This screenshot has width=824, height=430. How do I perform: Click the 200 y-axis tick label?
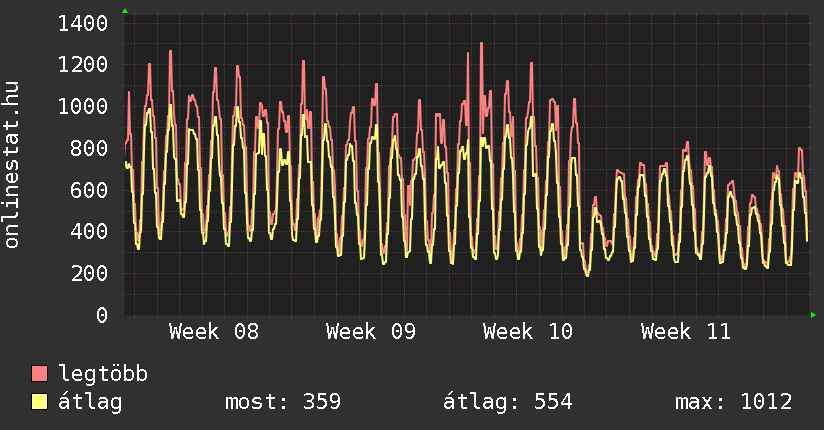90,274
